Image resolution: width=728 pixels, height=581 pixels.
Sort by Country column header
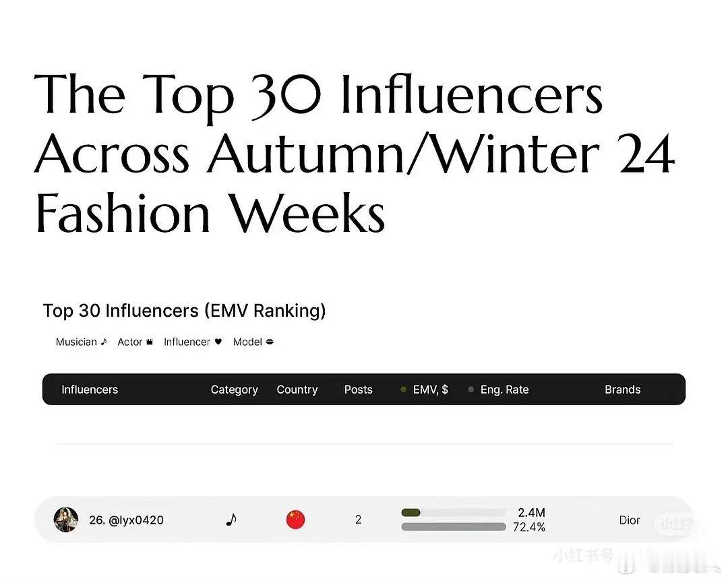(x=297, y=390)
